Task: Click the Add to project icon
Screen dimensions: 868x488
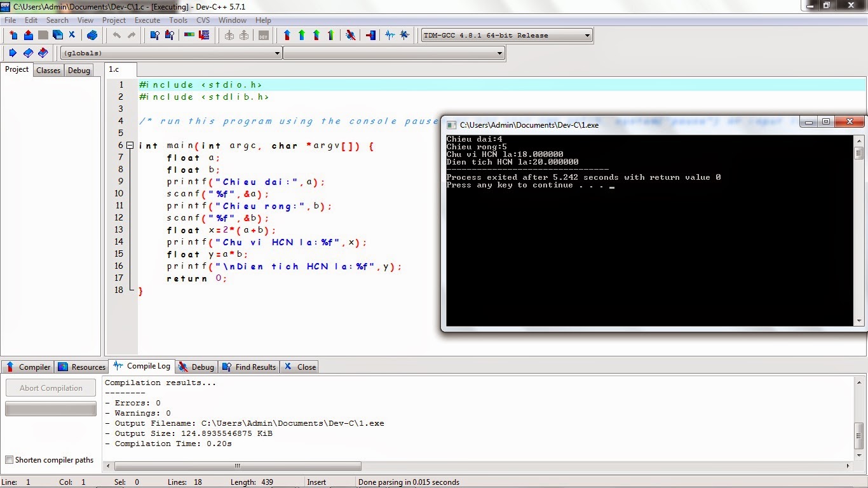Action: pyautogui.click(x=229, y=36)
